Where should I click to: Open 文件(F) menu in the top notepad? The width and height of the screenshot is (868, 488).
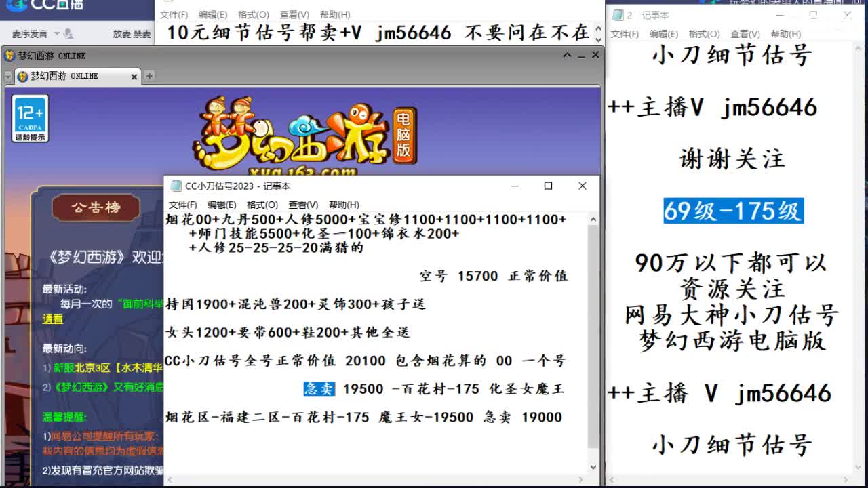point(174,14)
